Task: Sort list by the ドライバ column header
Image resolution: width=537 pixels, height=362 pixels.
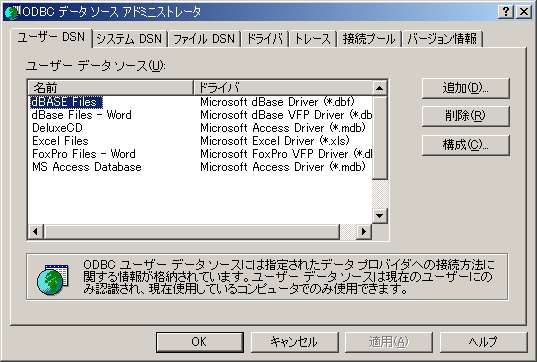Action: click(283, 88)
